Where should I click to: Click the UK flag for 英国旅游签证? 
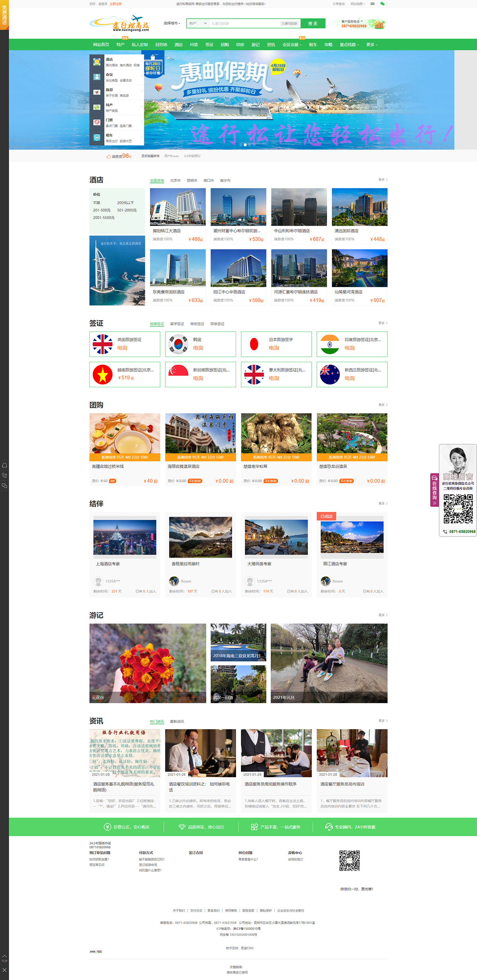pos(103,344)
